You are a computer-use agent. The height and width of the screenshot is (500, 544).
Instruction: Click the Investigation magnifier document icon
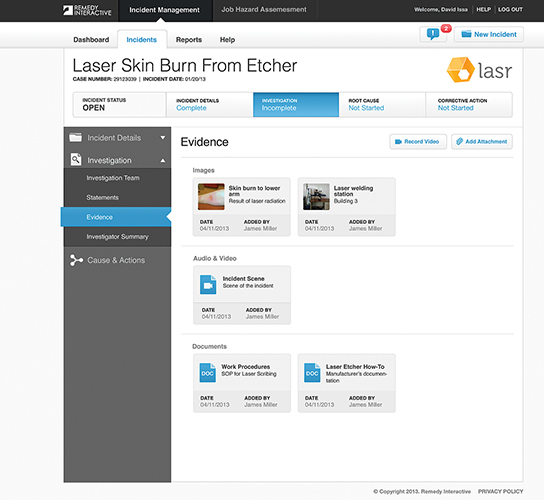76,159
